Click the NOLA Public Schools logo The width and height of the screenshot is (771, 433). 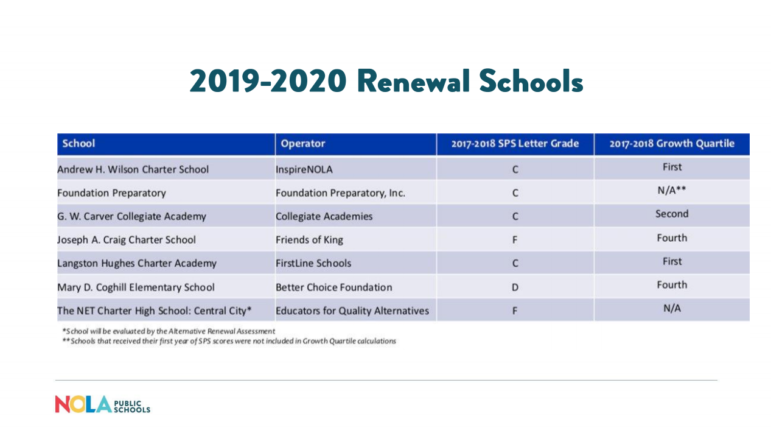point(102,404)
